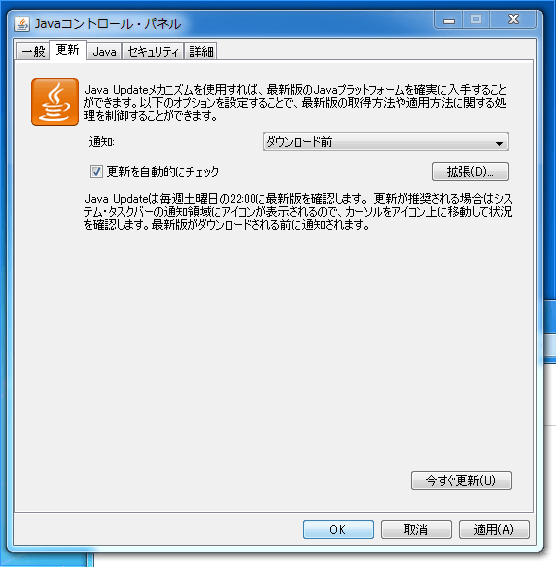Click the Javaコントロール・パネル title bar text
The image size is (556, 567).
click(108, 24)
